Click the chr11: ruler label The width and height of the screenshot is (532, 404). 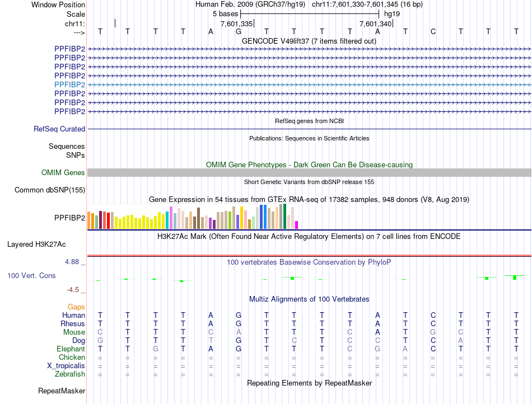coord(75,24)
